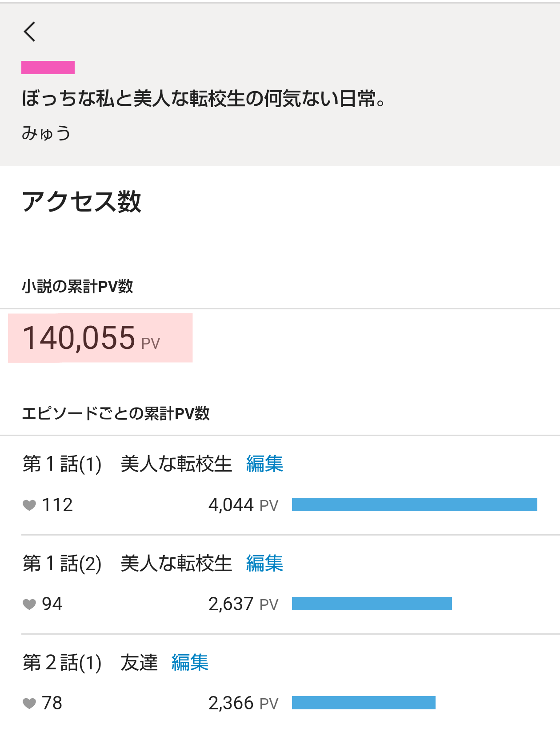Click the 2,366 PV blue bar
The image size is (560, 732).
(x=364, y=703)
